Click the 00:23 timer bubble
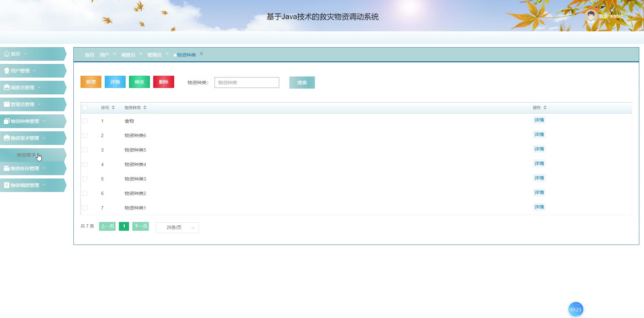The width and height of the screenshot is (644, 318). (x=575, y=310)
